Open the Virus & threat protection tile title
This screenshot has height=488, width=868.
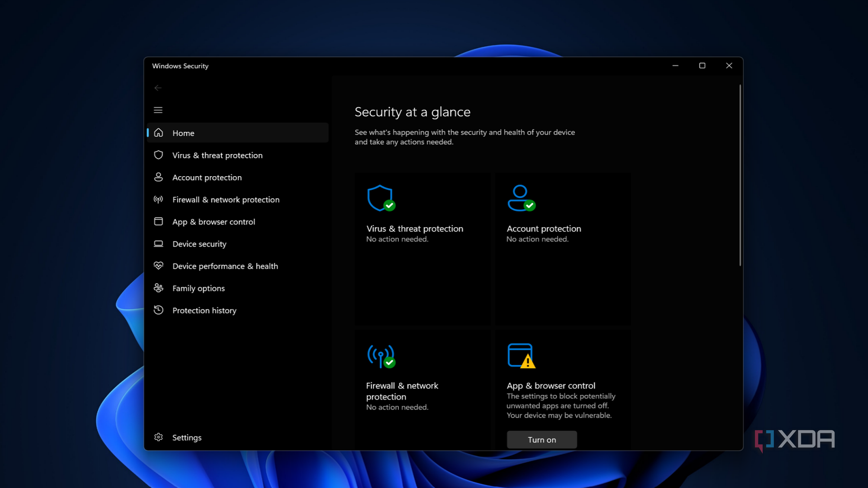415,228
